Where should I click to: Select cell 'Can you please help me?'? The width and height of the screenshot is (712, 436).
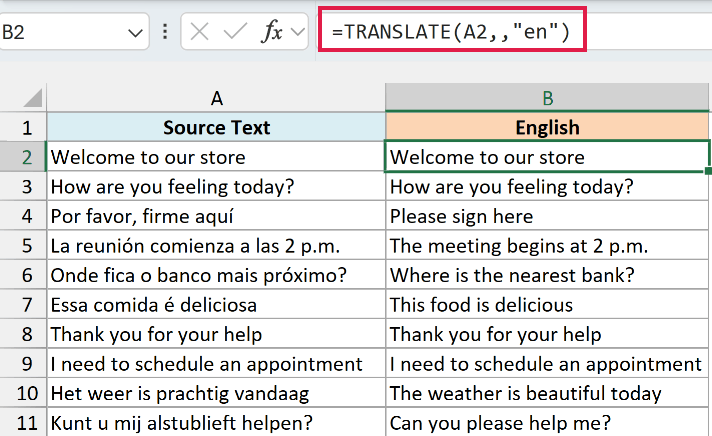point(547,422)
